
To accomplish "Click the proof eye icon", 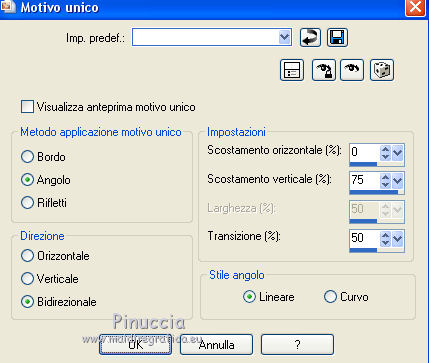I will point(352,70).
